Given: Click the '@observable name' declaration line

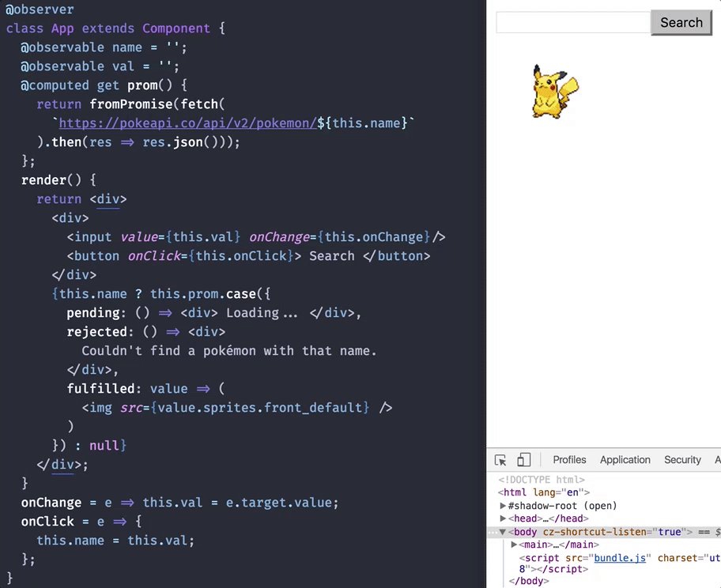Looking at the screenshot, I should pyautogui.click(x=104, y=47).
